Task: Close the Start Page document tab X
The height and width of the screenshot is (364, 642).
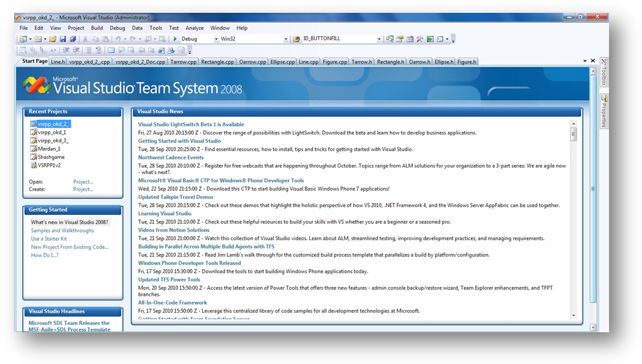Action: [592, 60]
